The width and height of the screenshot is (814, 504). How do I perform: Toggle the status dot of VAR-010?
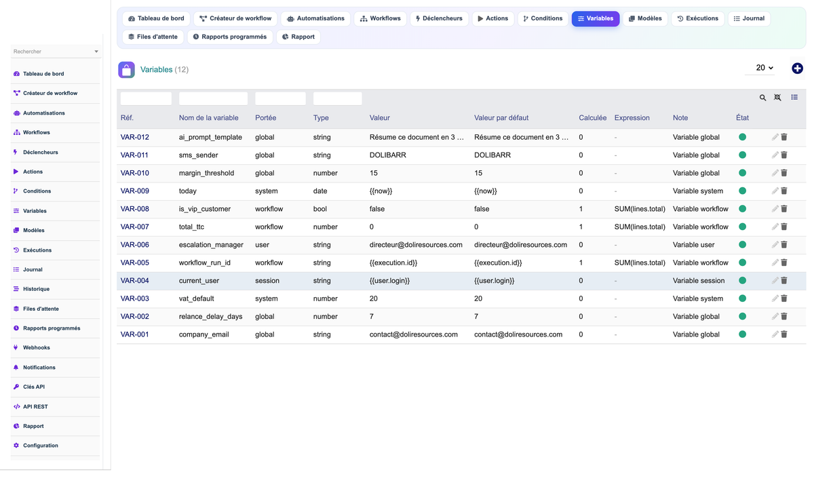[x=742, y=173]
